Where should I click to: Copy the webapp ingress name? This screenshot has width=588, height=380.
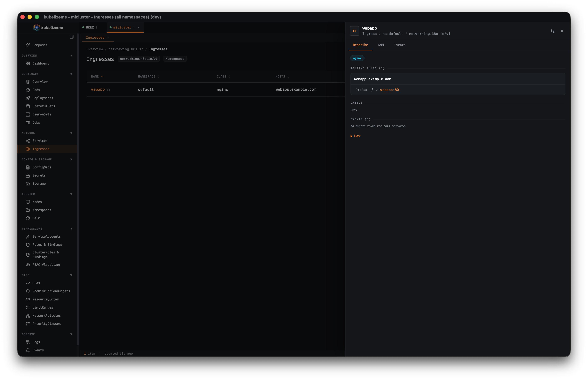[x=108, y=90]
